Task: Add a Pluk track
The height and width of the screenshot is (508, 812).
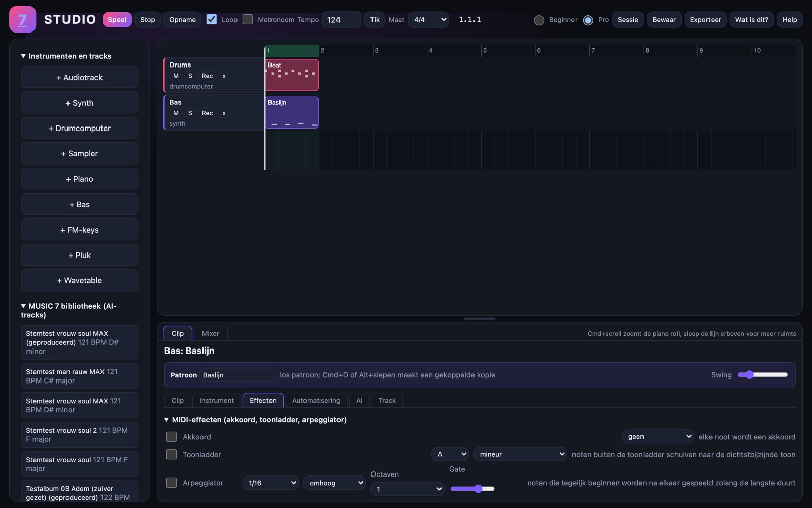Action: tap(79, 255)
